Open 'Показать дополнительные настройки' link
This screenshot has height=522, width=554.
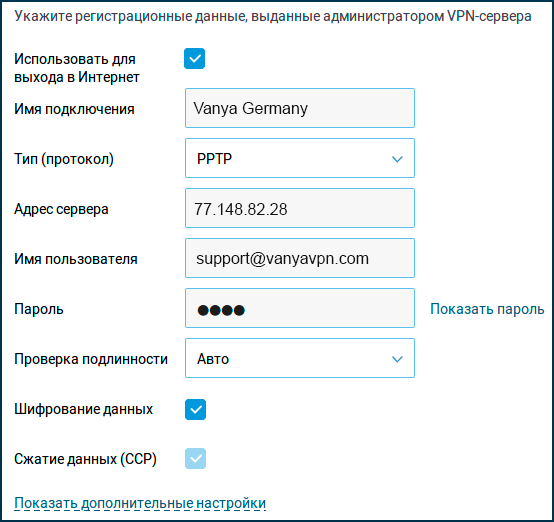140,503
